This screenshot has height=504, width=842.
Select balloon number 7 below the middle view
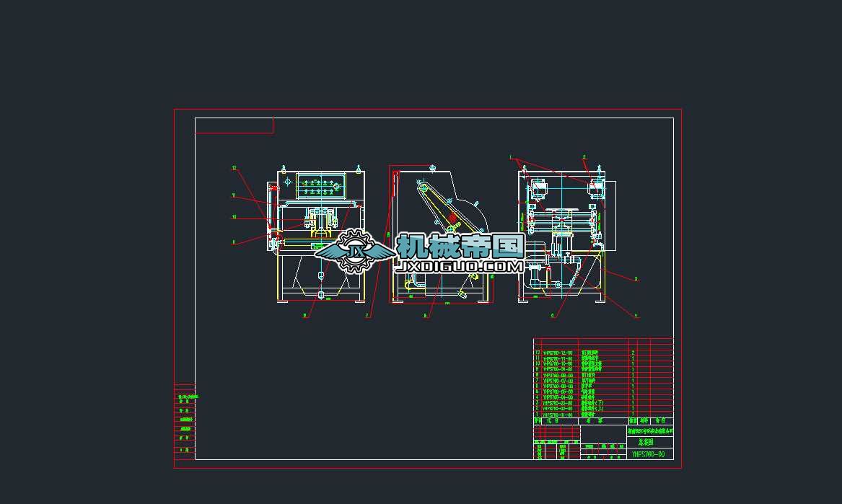click(x=367, y=316)
